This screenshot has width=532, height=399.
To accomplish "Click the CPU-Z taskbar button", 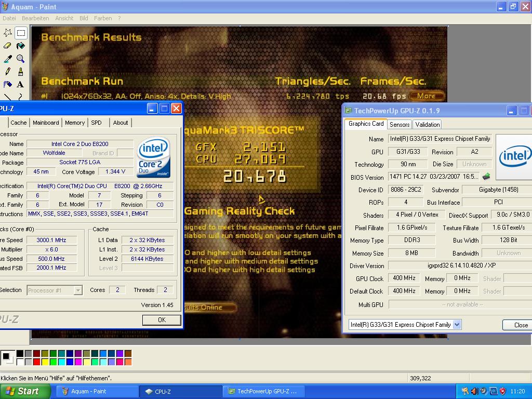I will (x=180, y=391).
